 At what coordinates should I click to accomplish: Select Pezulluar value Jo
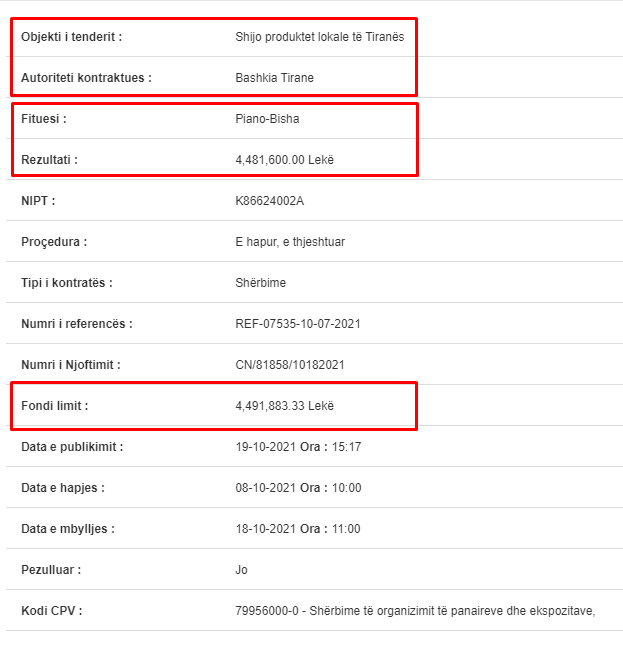[242, 570]
